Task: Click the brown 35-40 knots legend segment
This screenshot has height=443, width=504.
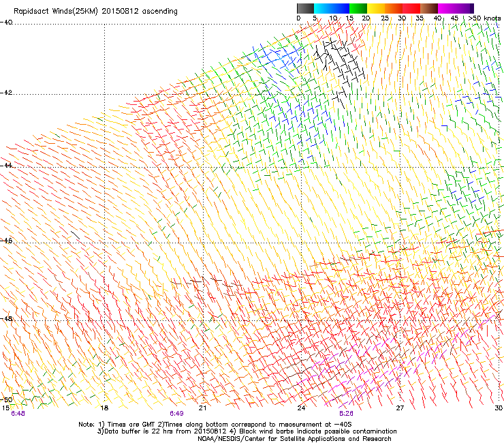Action: (429, 8)
